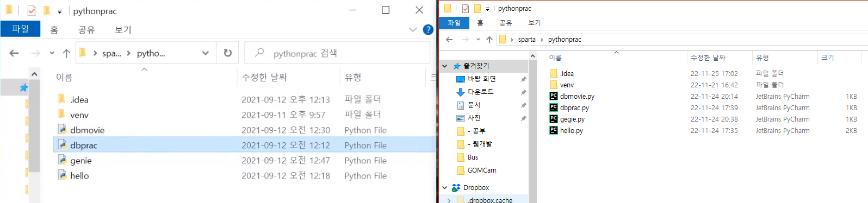
Task: Sort by 이름 column in left window
Action: (x=64, y=78)
